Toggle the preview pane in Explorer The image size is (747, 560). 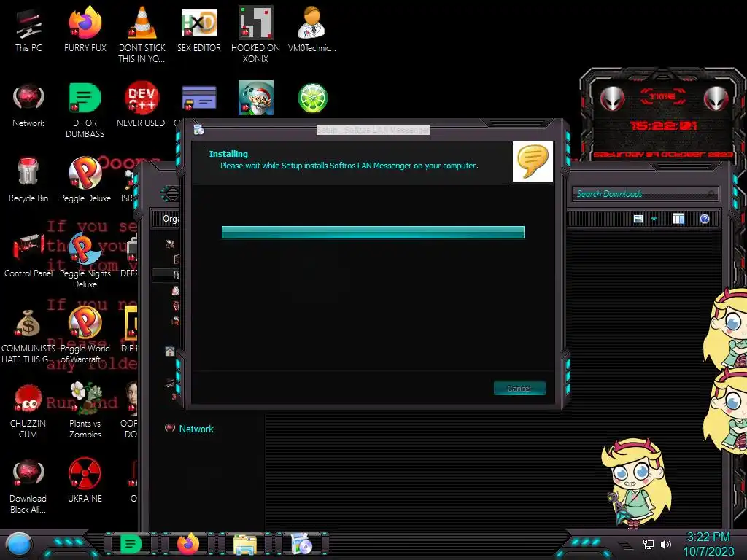click(678, 219)
